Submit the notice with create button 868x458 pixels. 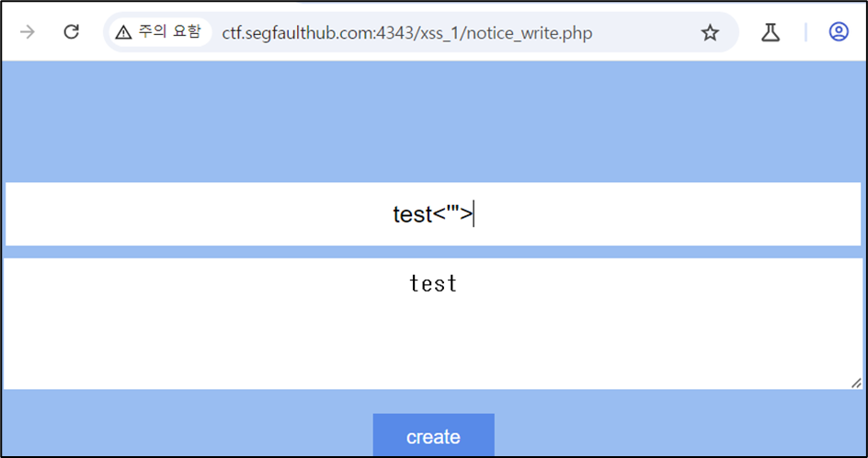pos(433,436)
